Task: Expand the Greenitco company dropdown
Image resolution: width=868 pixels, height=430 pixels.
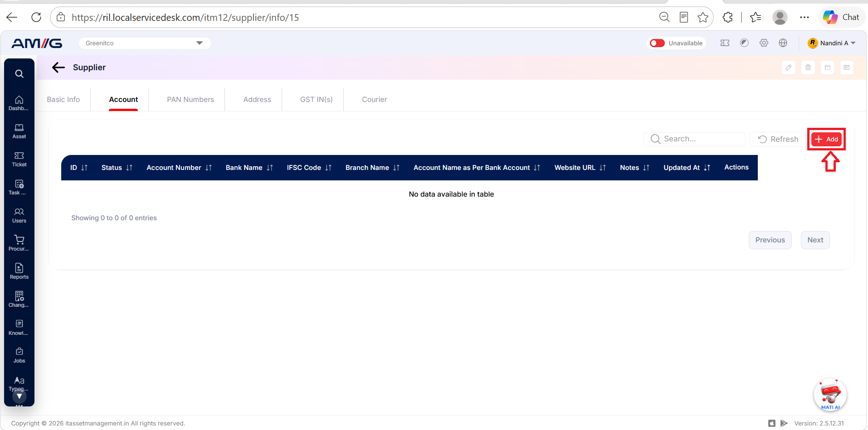Action: [x=145, y=43]
